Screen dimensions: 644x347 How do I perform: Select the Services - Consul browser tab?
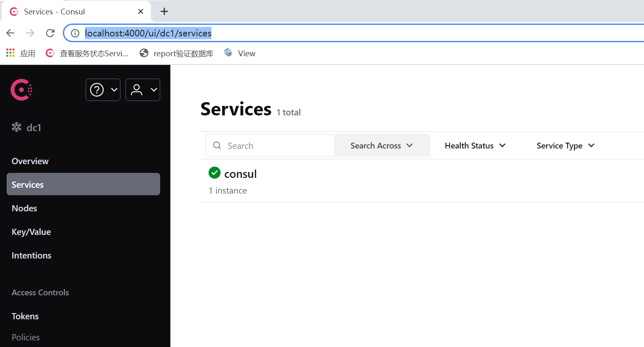(x=77, y=12)
